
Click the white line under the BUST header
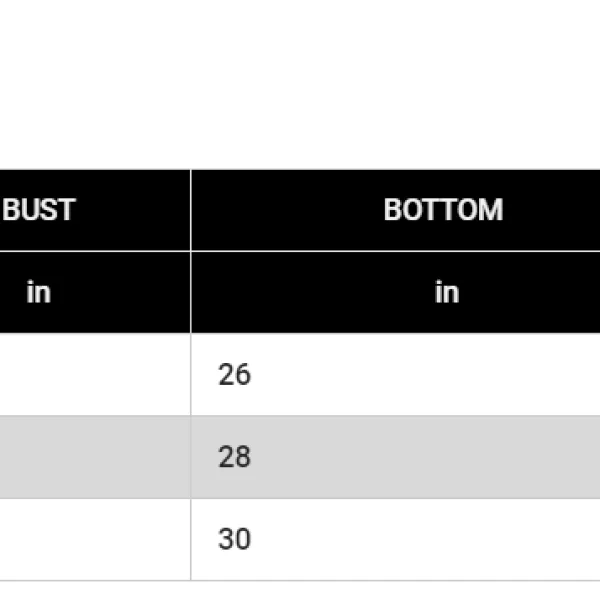click(x=95, y=251)
